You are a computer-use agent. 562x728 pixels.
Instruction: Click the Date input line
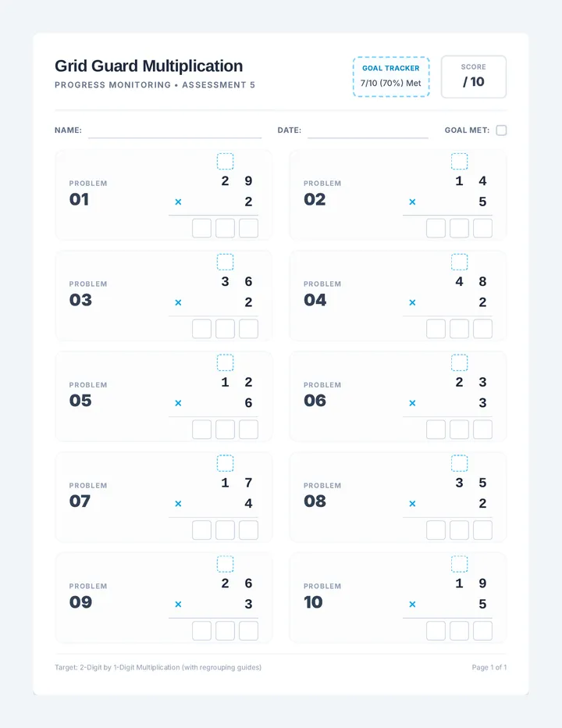pos(368,131)
